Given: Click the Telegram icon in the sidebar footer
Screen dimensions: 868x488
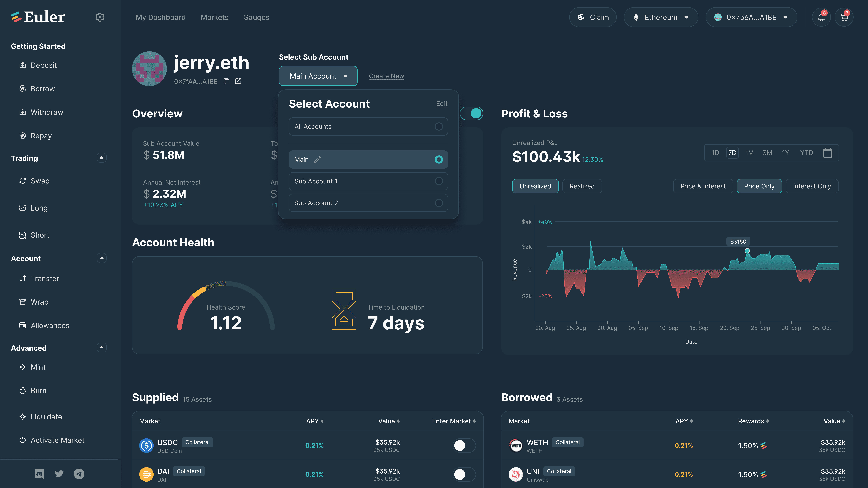Looking at the screenshot, I should click(x=79, y=474).
